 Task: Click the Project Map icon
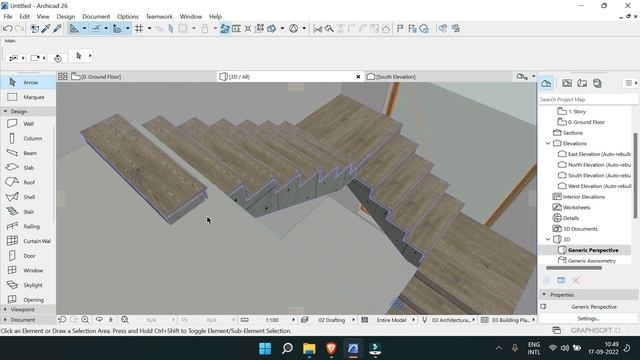(547, 83)
